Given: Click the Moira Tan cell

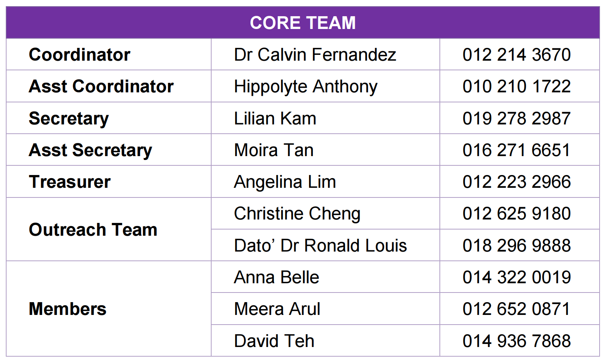Looking at the screenshot, I should 274,150.
